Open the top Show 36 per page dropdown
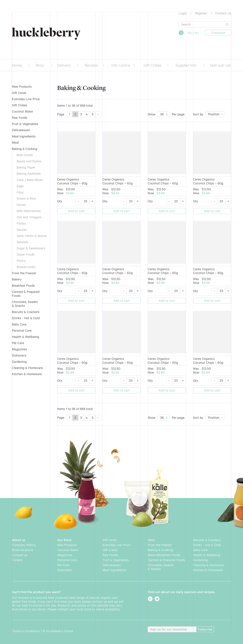This screenshot has width=243, height=644. coord(164,114)
